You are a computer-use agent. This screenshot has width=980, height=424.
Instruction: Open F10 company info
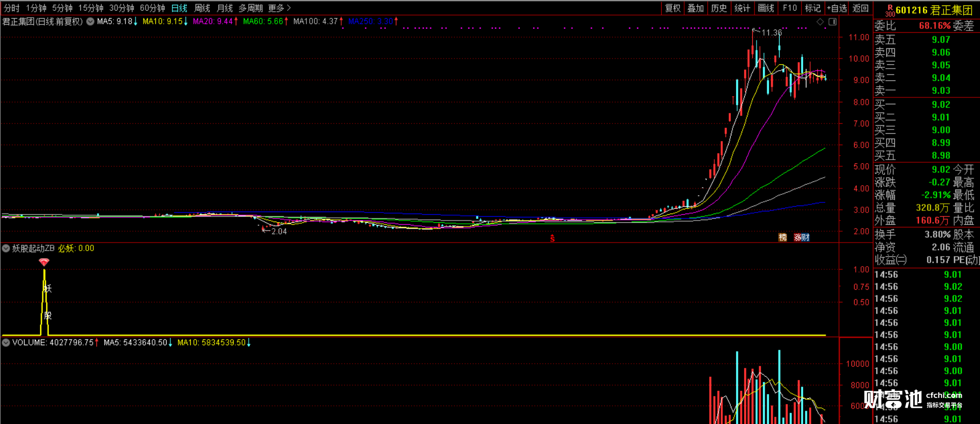point(789,8)
